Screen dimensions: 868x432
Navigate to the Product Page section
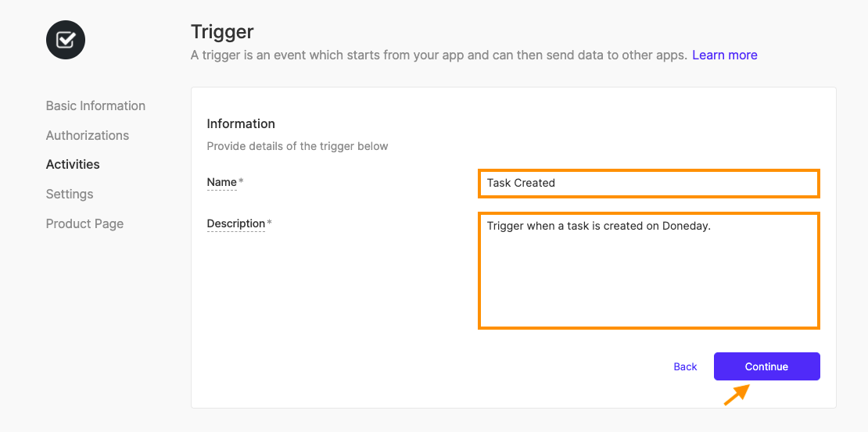click(x=84, y=224)
